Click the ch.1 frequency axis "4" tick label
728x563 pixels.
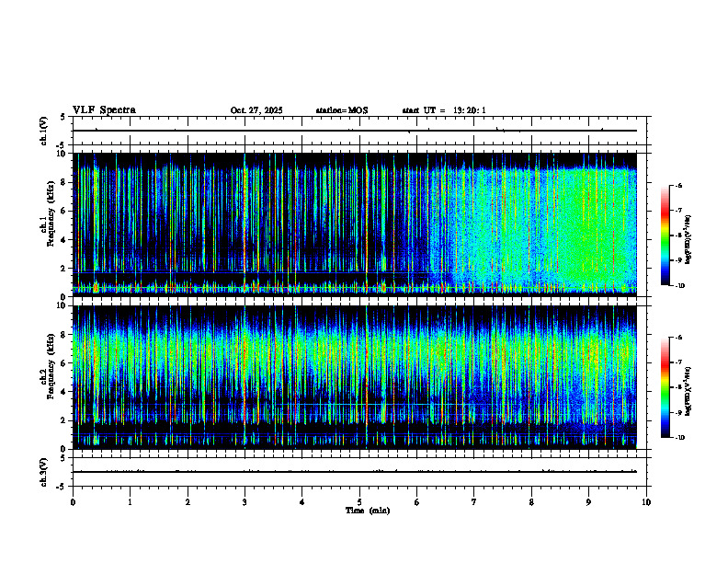65,240
